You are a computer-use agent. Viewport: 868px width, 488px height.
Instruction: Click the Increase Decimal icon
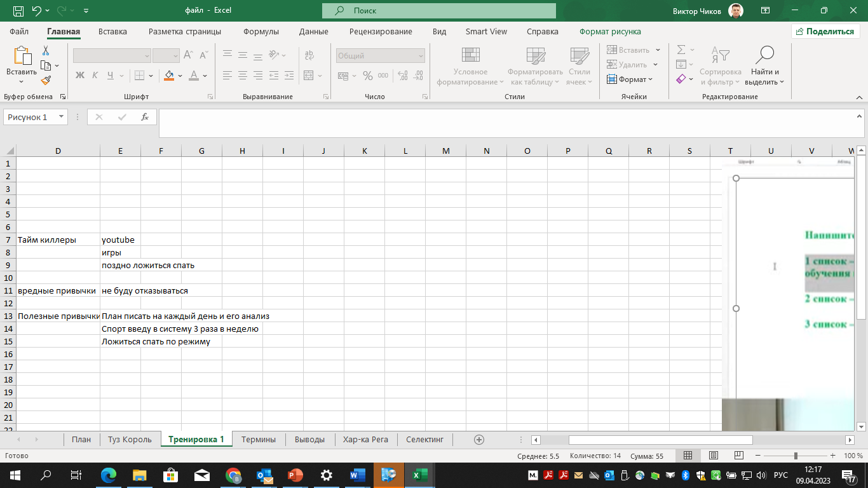[403, 76]
